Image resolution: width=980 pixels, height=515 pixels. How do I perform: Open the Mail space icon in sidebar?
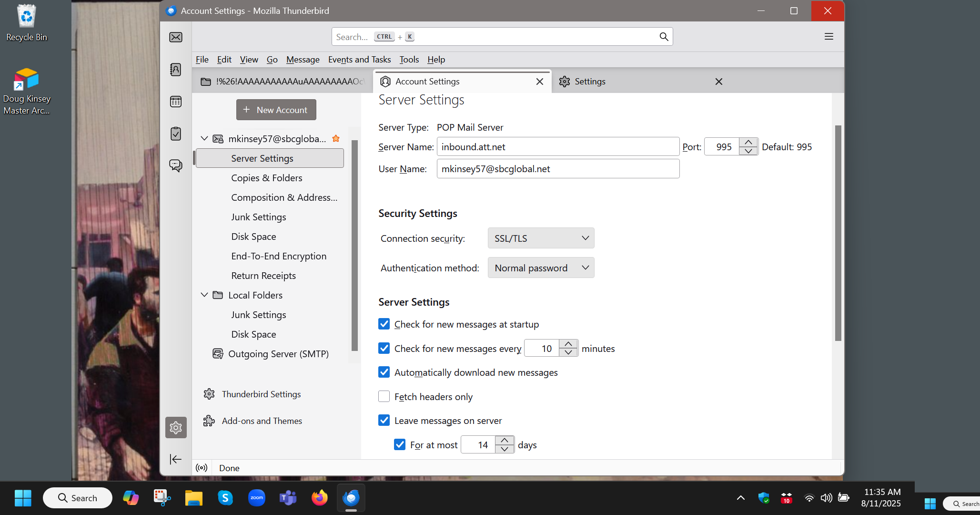(176, 37)
